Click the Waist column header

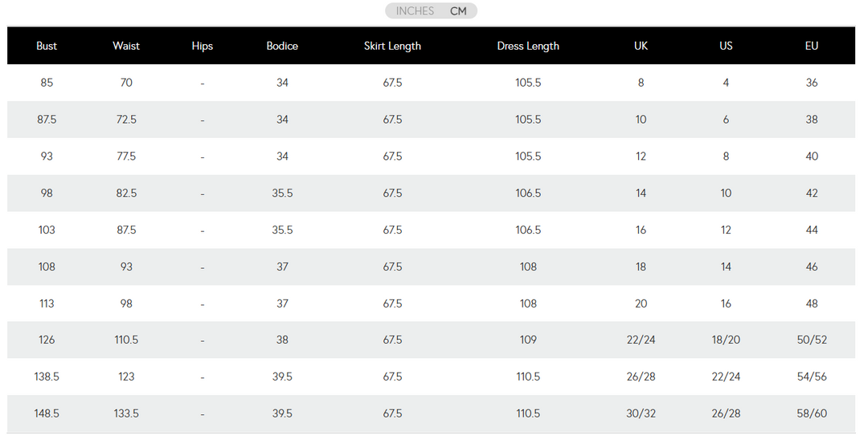tap(126, 46)
